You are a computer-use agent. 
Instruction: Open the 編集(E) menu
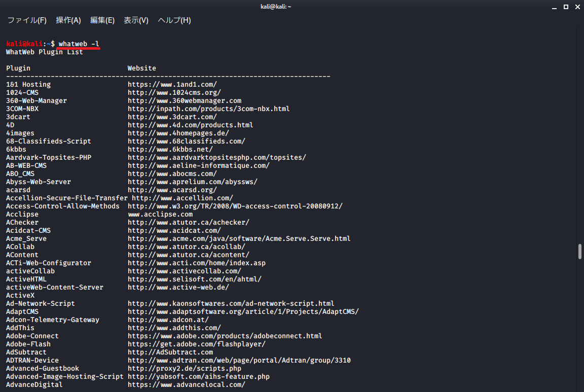point(102,20)
